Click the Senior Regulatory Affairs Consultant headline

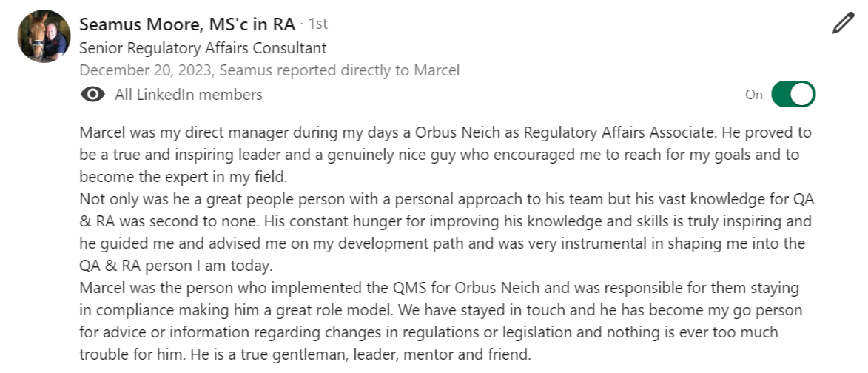click(x=203, y=48)
